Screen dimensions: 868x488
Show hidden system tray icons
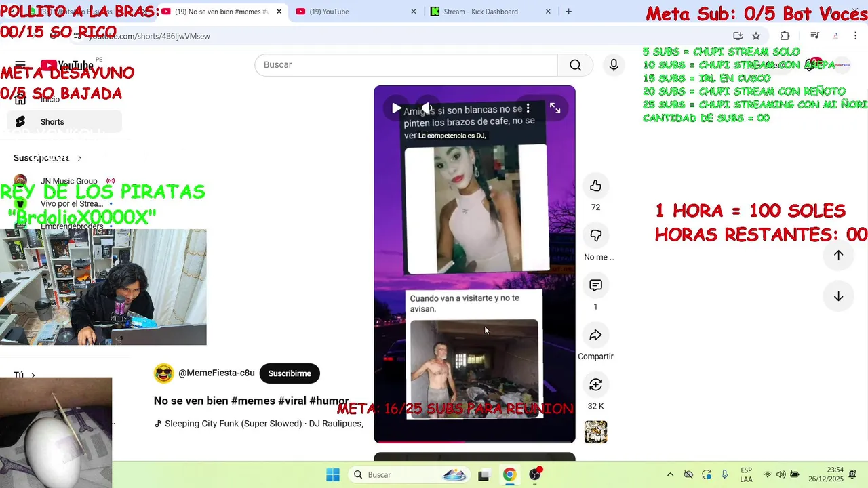670,475
